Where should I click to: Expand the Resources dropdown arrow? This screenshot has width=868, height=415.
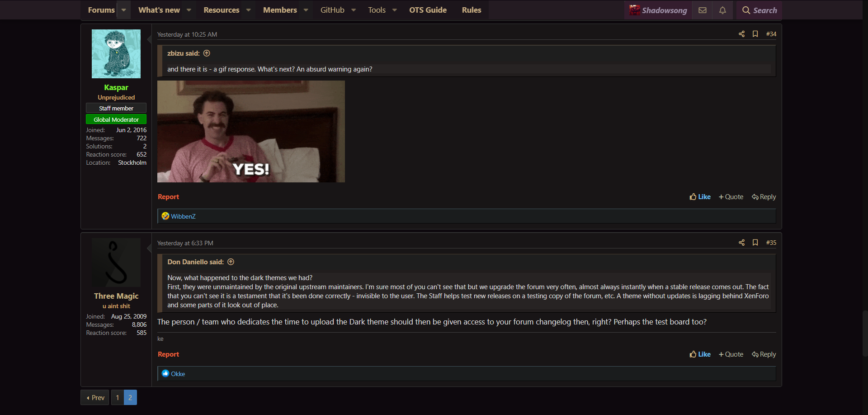pyautogui.click(x=249, y=10)
